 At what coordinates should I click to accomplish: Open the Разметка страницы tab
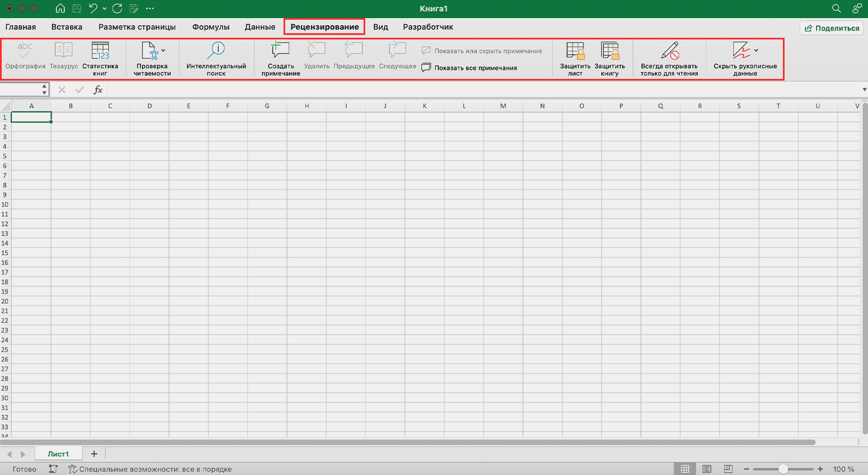pos(137,26)
